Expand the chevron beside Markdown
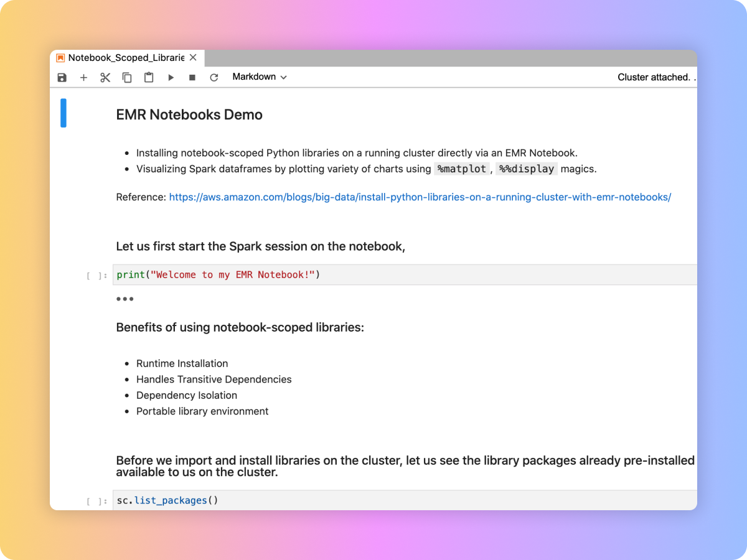This screenshot has width=747, height=560. (x=283, y=77)
